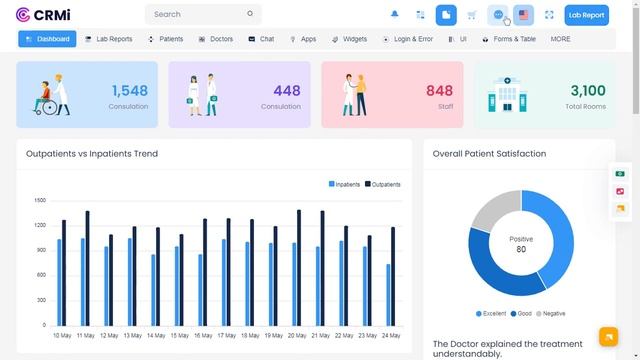Screen dimensions: 640x360
Task: Click the 3,100 Total Rooms value
Action: (x=588, y=91)
